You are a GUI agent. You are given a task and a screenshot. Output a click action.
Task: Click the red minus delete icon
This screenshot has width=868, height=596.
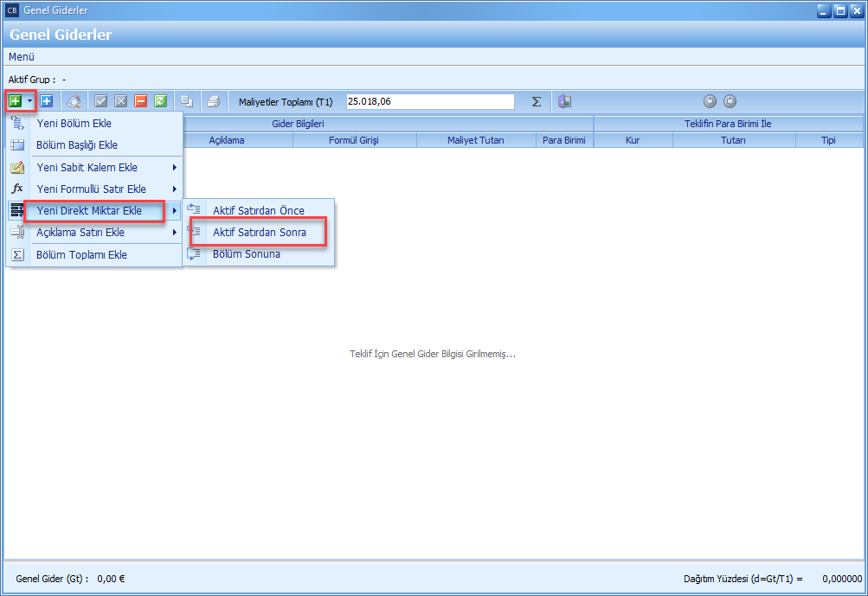point(141,101)
